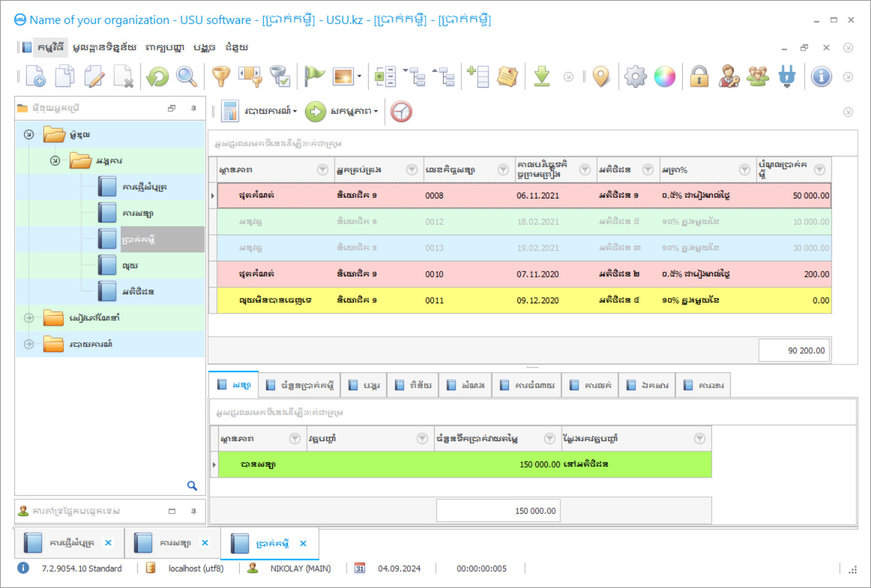Click the green download arrow icon

coord(542,77)
